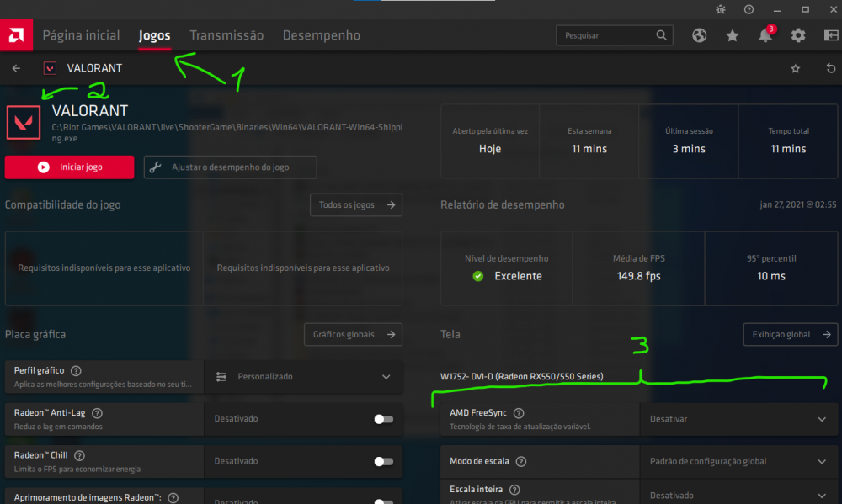Open the web browser globe icon
This screenshot has width=842, height=504.
pos(699,35)
